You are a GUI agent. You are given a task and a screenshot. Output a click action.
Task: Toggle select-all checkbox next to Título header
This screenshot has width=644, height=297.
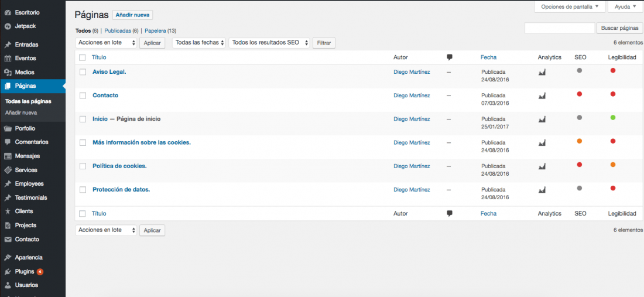[x=83, y=57]
